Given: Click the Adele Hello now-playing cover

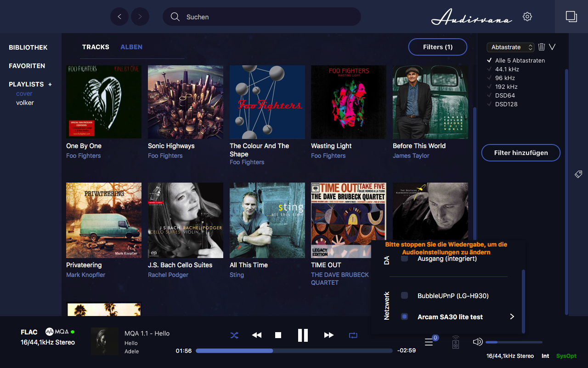Looking at the screenshot, I should click(104, 341).
